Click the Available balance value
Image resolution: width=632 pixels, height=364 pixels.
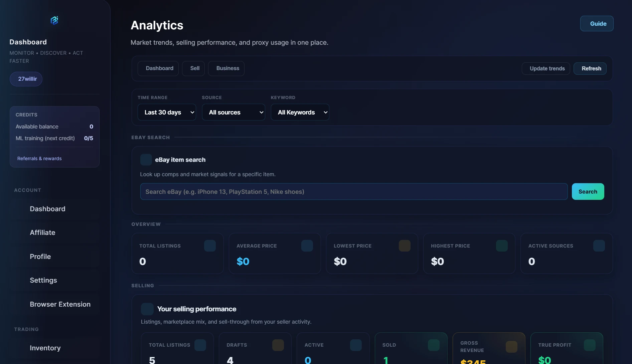click(91, 127)
